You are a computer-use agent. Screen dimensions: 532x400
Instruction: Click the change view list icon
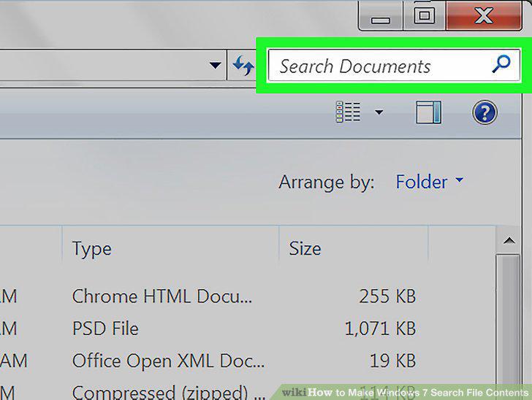tap(348, 112)
